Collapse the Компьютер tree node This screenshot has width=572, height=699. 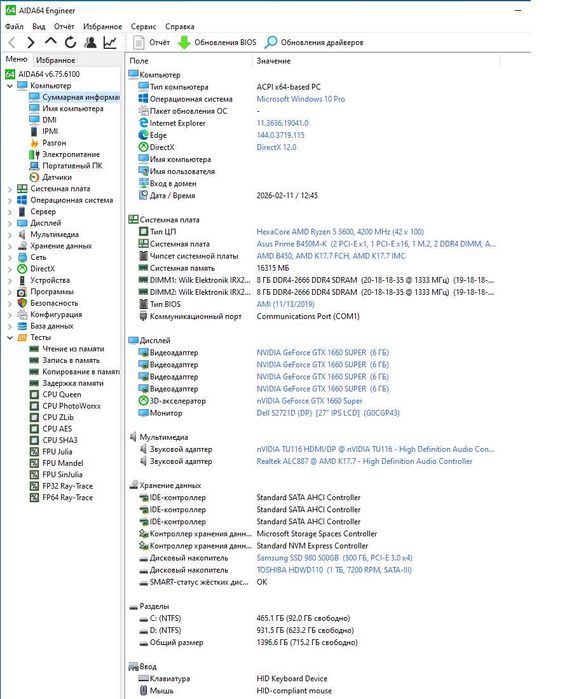(x=10, y=86)
